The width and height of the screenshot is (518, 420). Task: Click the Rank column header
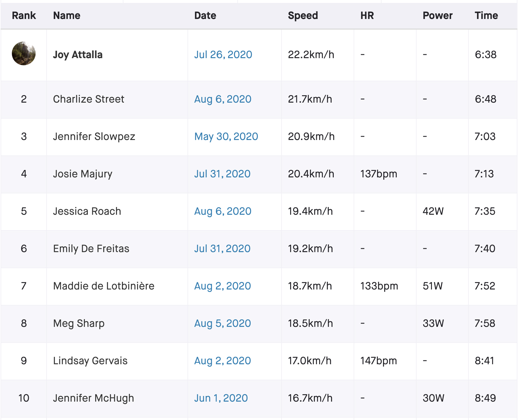click(24, 15)
